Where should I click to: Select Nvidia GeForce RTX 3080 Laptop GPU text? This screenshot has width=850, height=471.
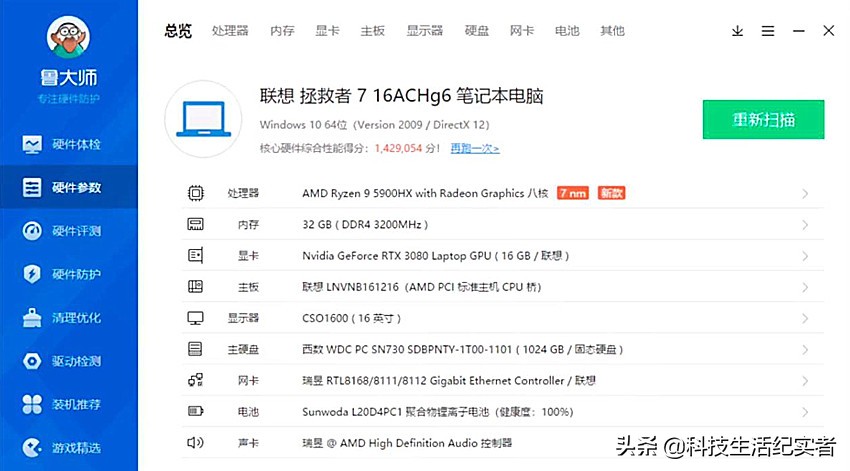pos(435,256)
